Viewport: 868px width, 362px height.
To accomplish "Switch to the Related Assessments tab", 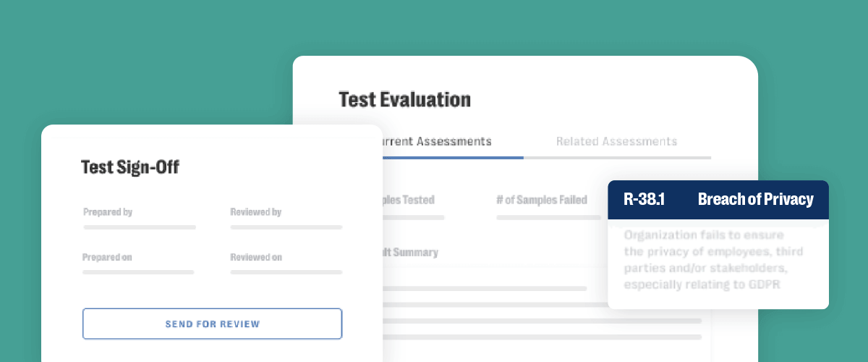I will tap(616, 141).
